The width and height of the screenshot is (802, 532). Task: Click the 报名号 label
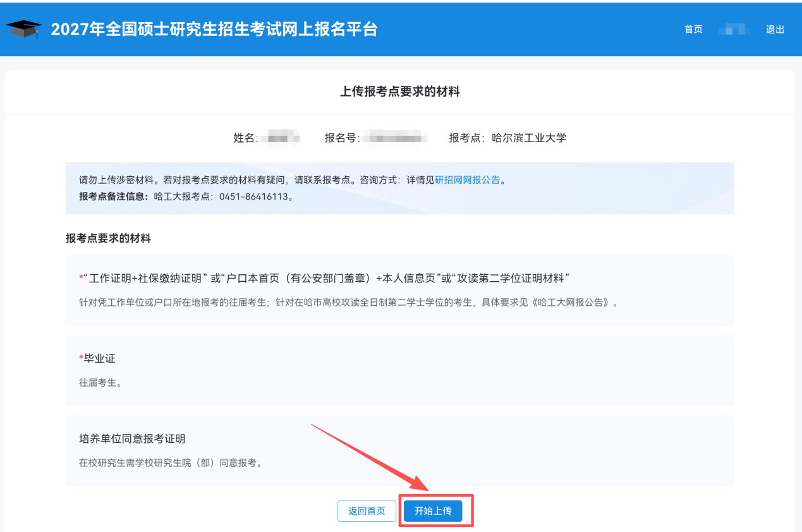tap(342, 138)
